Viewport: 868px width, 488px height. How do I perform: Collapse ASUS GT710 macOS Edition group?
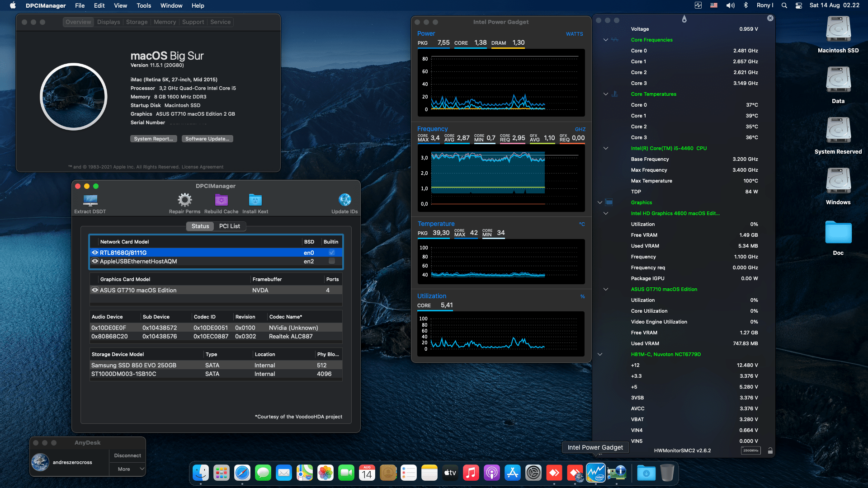pyautogui.click(x=606, y=289)
